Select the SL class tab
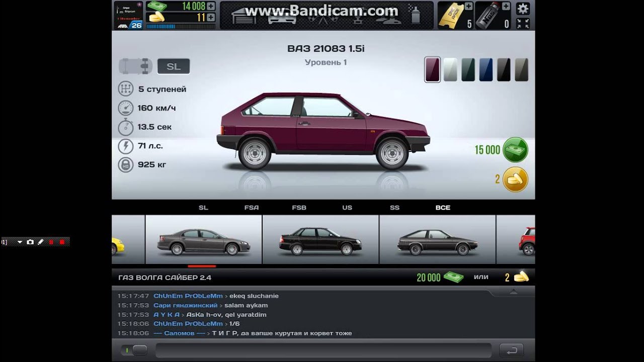The height and width of the screenshot is (362, 644). click(x=203, y=207)
